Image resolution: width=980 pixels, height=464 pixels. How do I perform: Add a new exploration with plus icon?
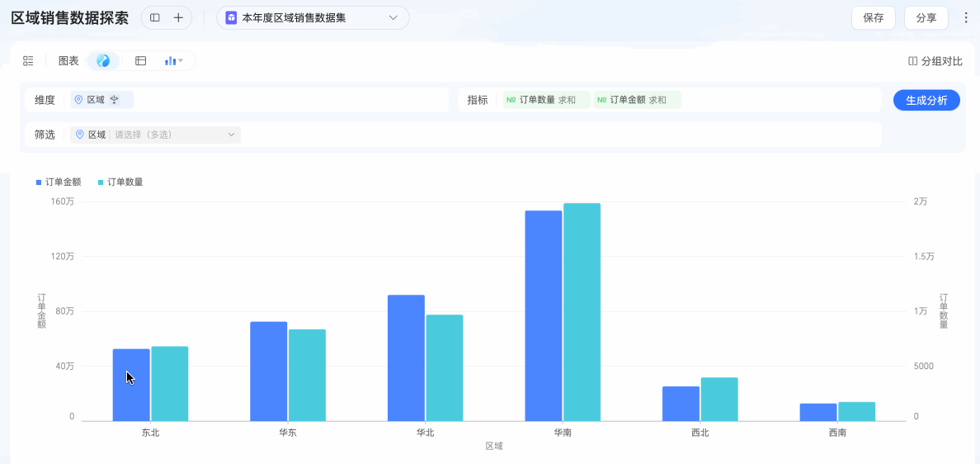(x=178, y=18)
